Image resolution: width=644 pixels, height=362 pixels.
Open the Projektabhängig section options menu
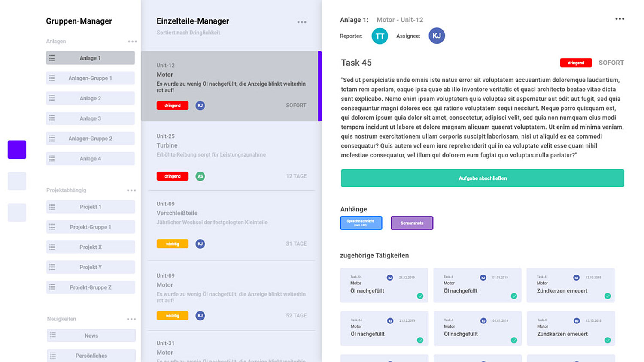tap(131, 190)
